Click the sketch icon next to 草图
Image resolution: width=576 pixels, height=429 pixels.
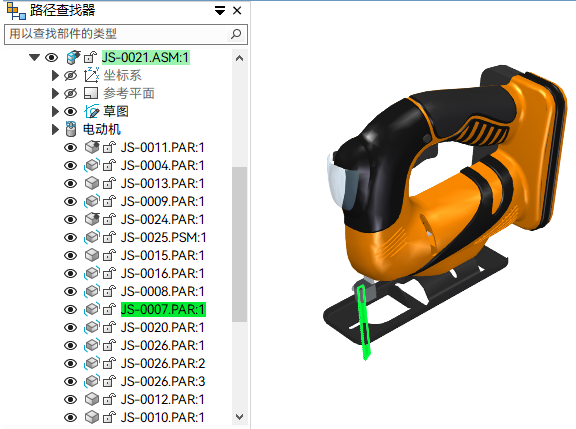pos(91,111)
